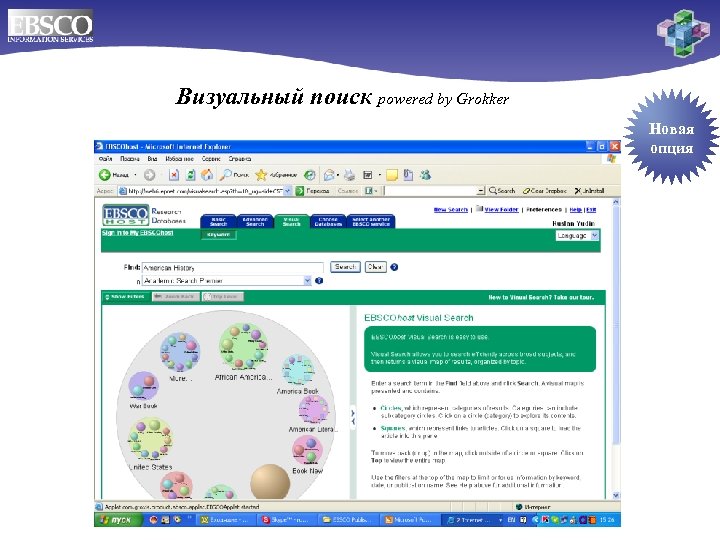Switch to the Skype taskbar button
This screenshot has height=540, width=720.
click(286, 520)
